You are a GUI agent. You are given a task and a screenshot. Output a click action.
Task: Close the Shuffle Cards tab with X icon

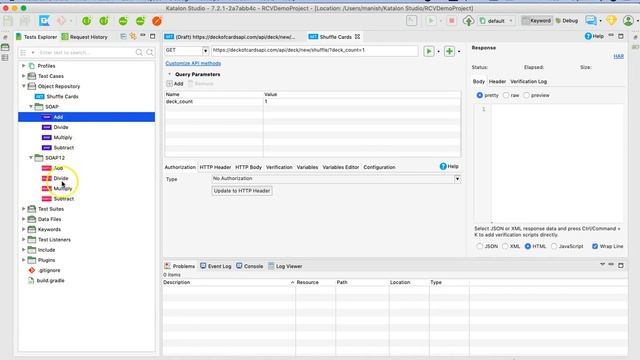tap(358, 37)
